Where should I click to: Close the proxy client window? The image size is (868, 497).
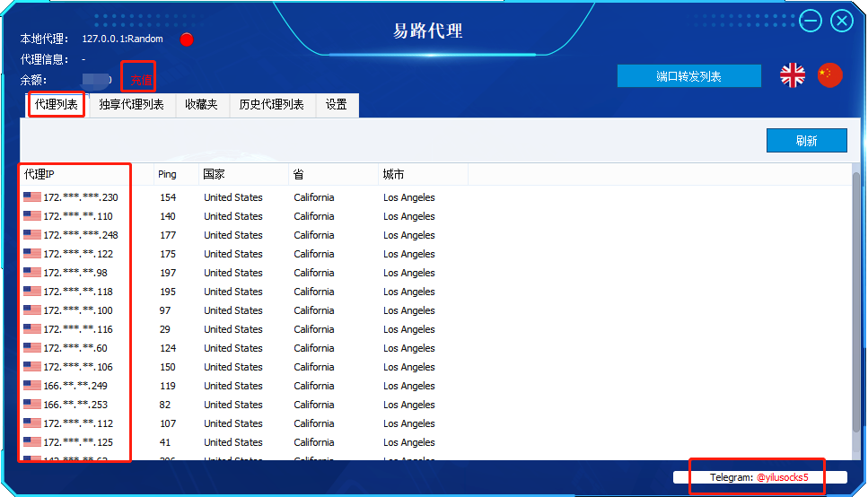(x=842, y=21)
